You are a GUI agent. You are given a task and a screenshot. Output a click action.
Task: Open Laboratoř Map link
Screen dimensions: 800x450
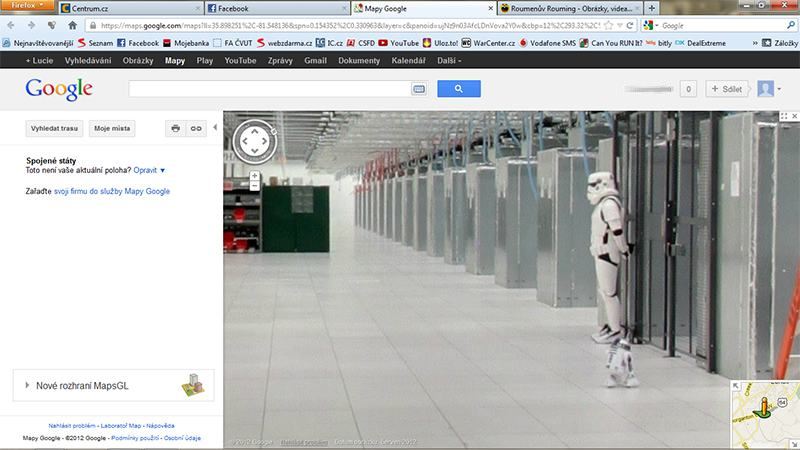click(x=121, y=426)
